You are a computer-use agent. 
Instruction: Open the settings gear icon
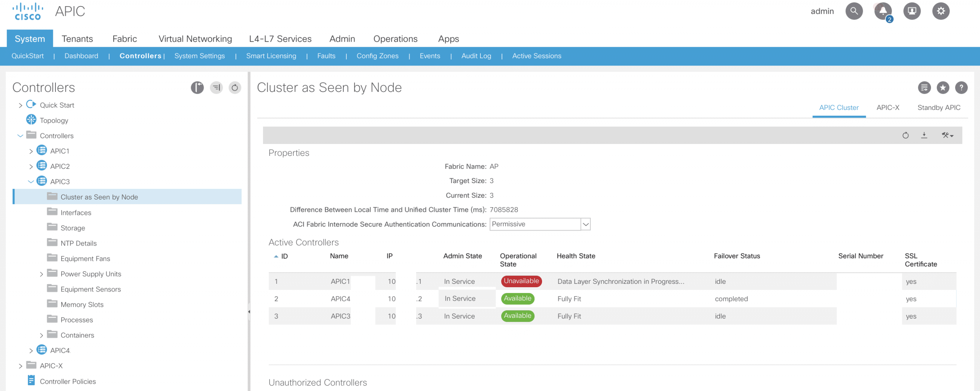[x=941, y=11]
